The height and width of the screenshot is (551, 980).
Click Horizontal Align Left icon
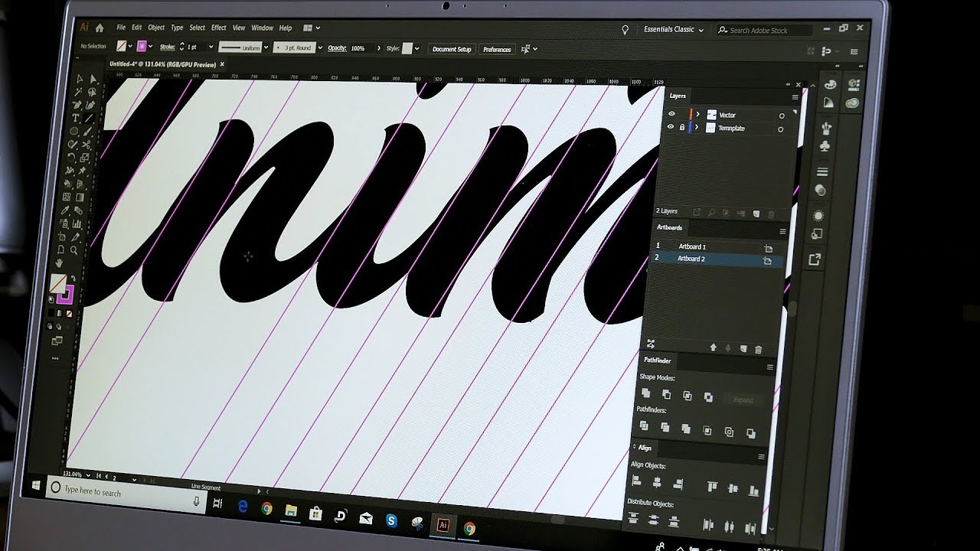(636, 481)
